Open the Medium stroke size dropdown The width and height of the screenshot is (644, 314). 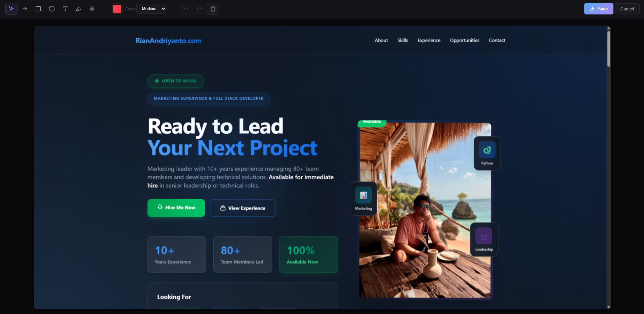[x=152, y=9]
